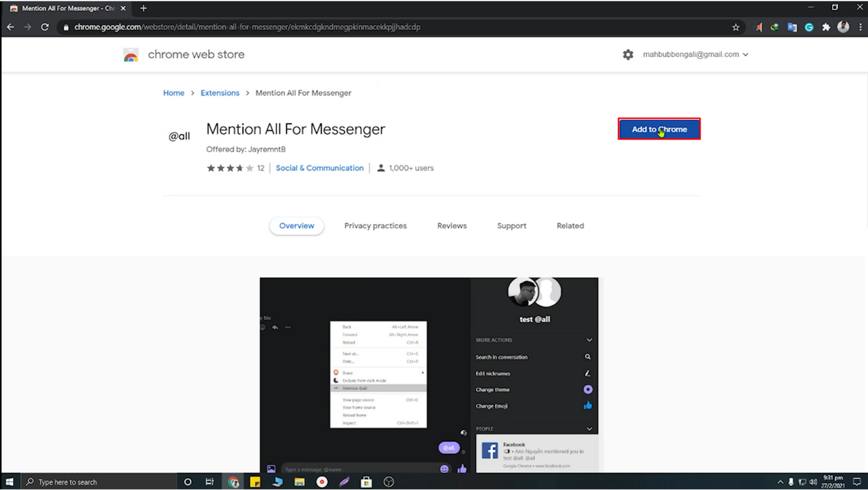The image size is (868, 490).
Task: Click the chrome web store logo
Action: [131, 55]
